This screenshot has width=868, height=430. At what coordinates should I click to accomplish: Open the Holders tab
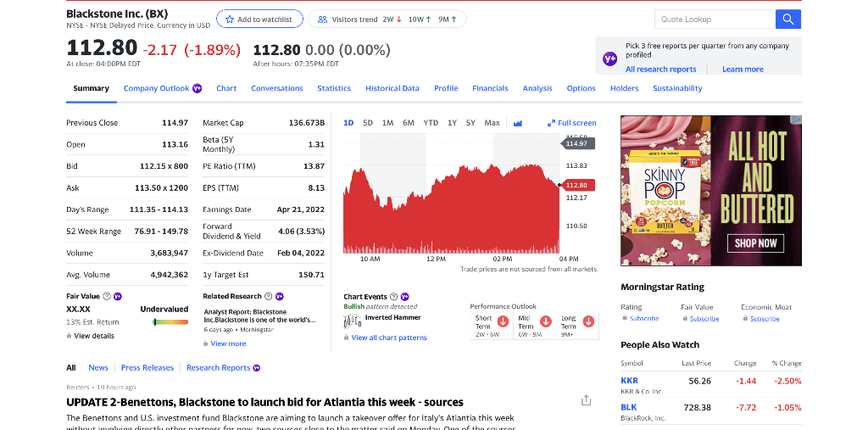tap(625, 88)
